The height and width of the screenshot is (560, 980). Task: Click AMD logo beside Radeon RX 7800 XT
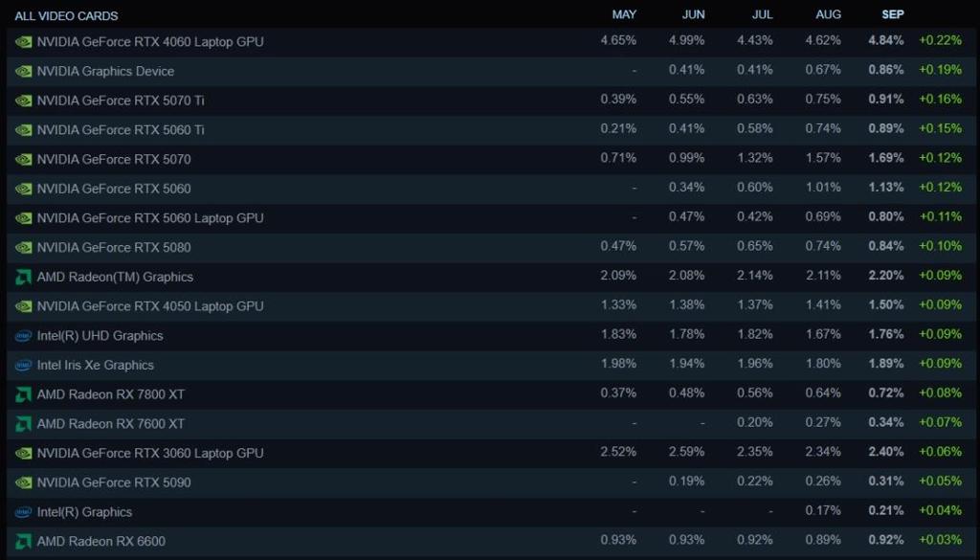tap(24, 394)
